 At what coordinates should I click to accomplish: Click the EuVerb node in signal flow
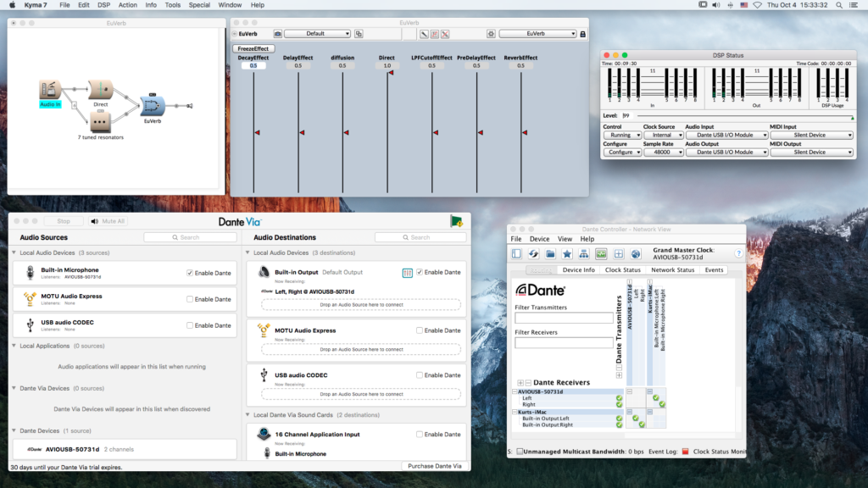153,106
